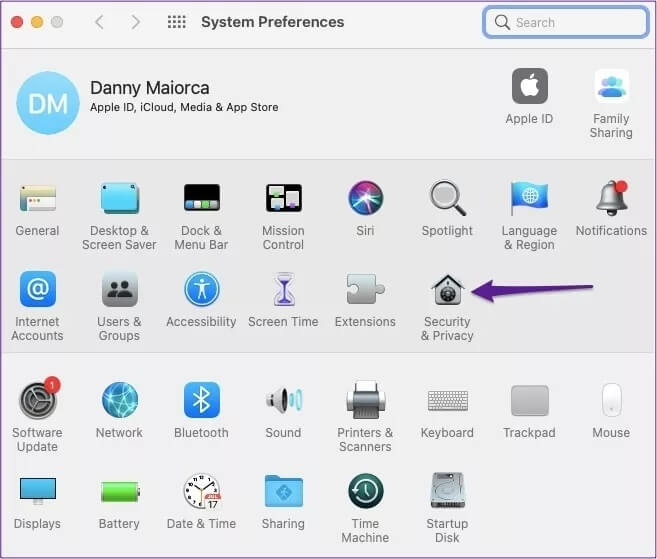This screenshot has height=559, width=657.
Task: Show all preferences grid button
Action: (x=176, y=22)
